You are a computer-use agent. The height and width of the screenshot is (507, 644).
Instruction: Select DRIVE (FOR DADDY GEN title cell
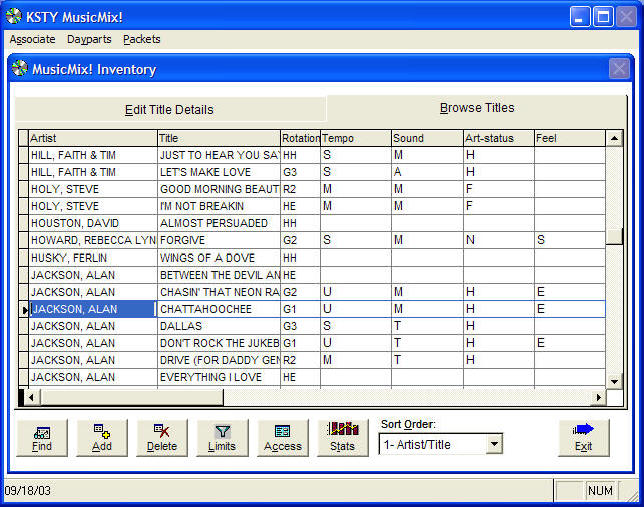(219, 360)
